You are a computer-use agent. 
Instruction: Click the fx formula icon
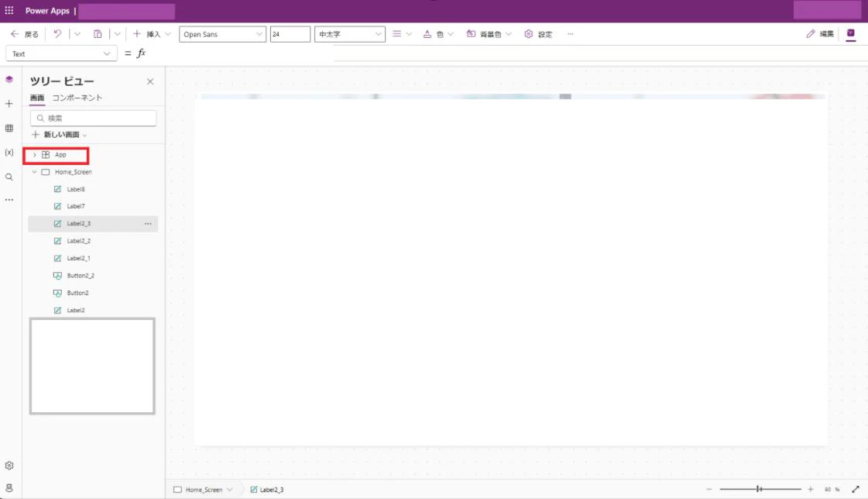point(142,53)
